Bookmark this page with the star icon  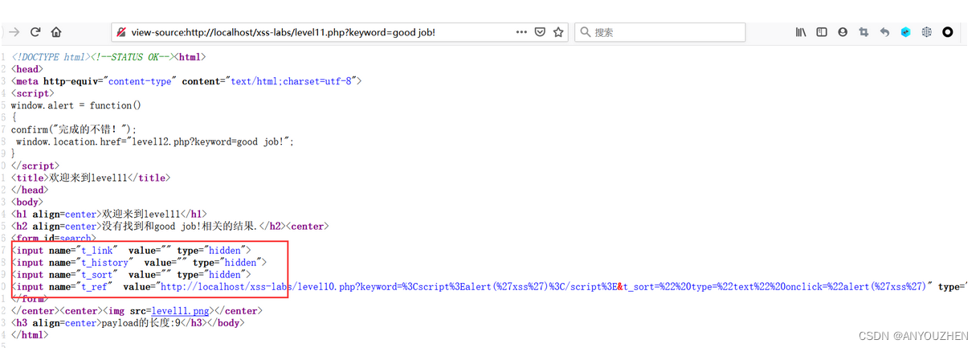[558, 32]
